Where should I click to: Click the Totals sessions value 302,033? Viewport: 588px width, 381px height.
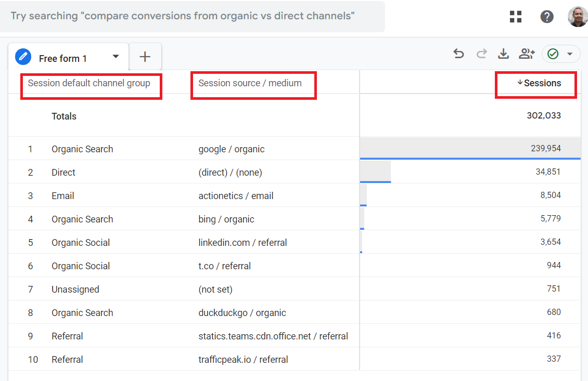point(544,116)
